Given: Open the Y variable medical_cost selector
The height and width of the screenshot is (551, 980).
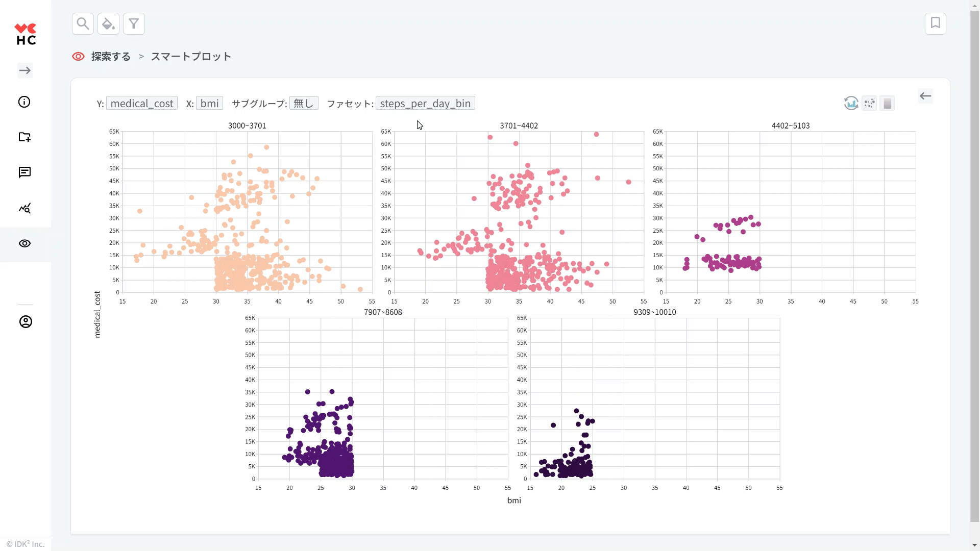Looking at the screenshot, I should click(x=142, y=103).
